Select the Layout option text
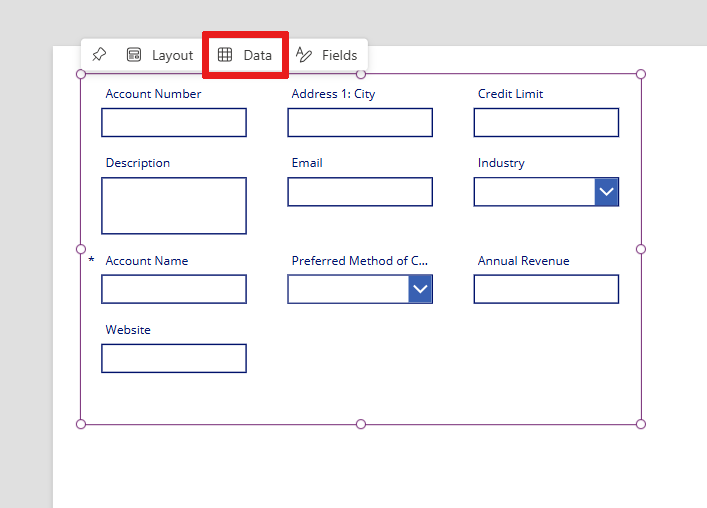Viewport: 707px width, 508px height. click(172, 55)
